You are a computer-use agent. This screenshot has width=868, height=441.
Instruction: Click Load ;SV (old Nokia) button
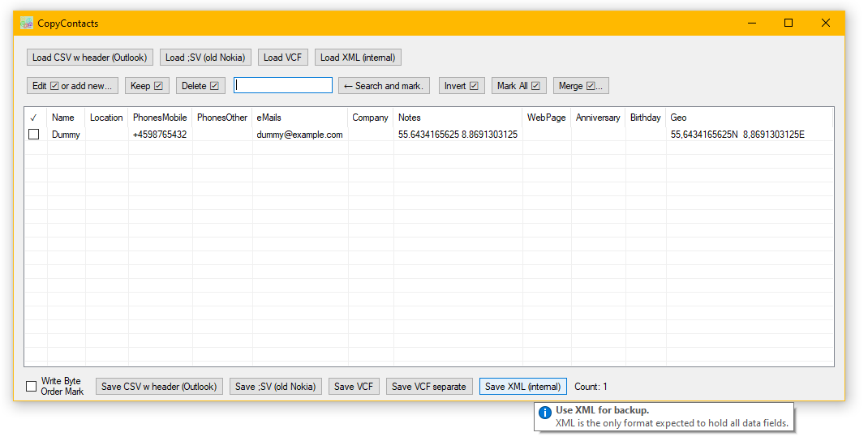(x=205, y=58)
